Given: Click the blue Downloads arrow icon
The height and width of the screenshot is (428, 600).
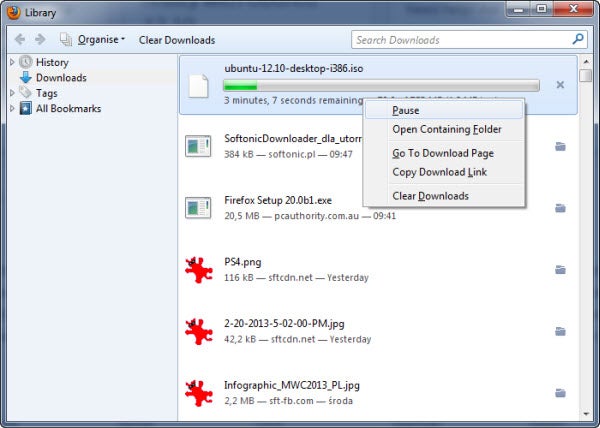Looking at the screenshot, I should tap(26, 77).
